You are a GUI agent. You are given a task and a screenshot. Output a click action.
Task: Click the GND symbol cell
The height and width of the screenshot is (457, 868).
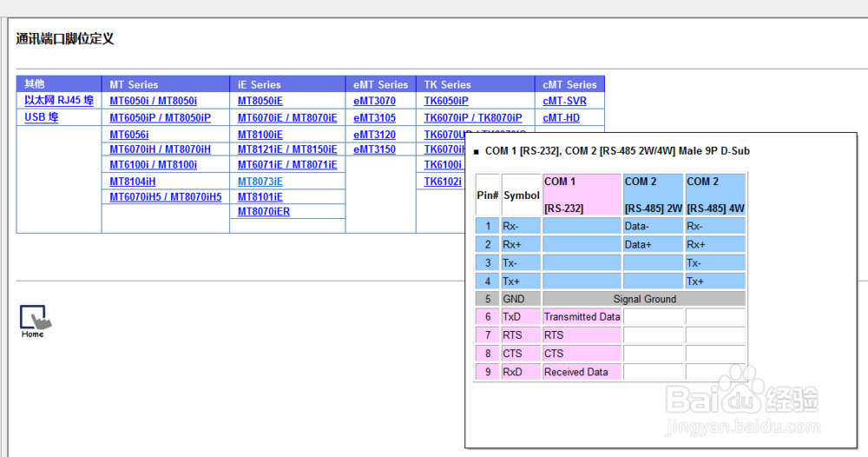coord(521,299)
